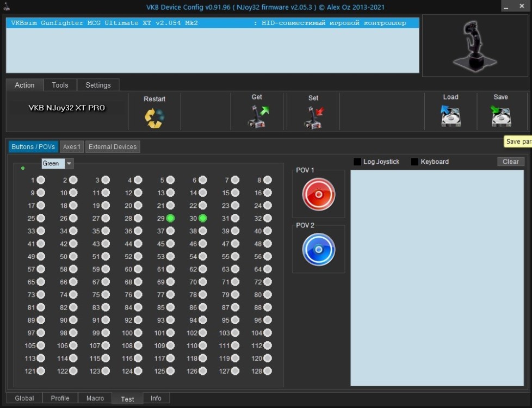The image size is (532, 408).
Task: Click the joystick image in top-right panel
Action: coord(475,46)
